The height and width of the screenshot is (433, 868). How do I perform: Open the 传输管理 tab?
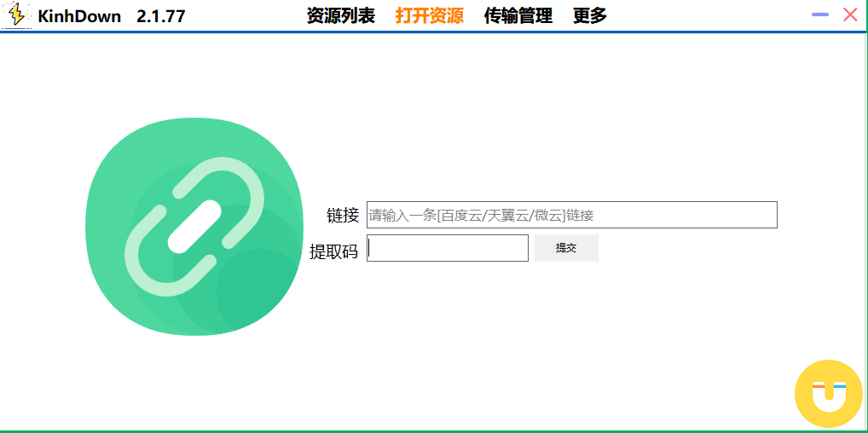(518, 15)
